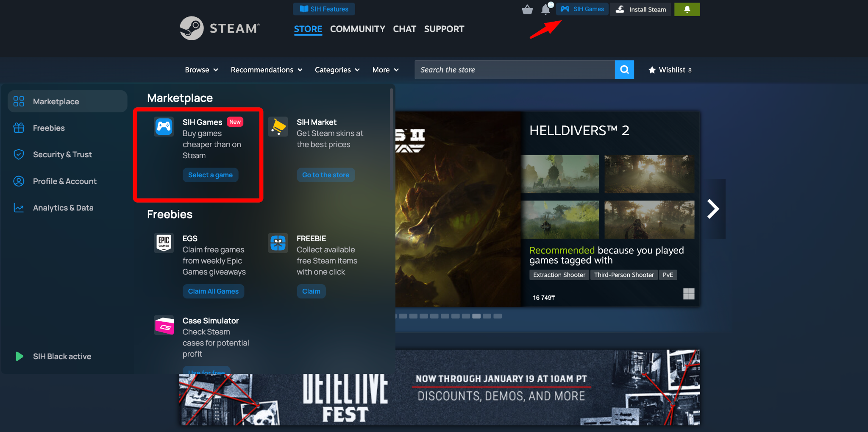The width and height of the screenshot is (868, 432).
Task: Open the SUPPORT menu item
Action: tap(444, 29)
